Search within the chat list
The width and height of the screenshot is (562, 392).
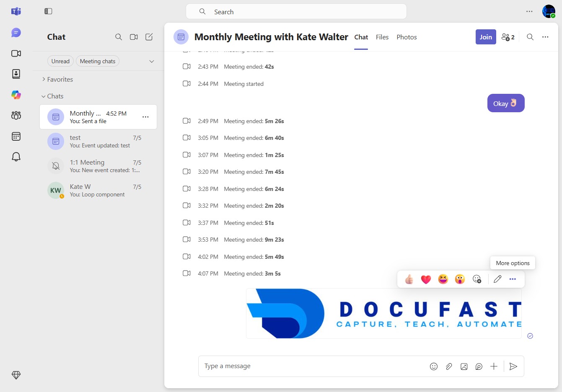[119, 37]
